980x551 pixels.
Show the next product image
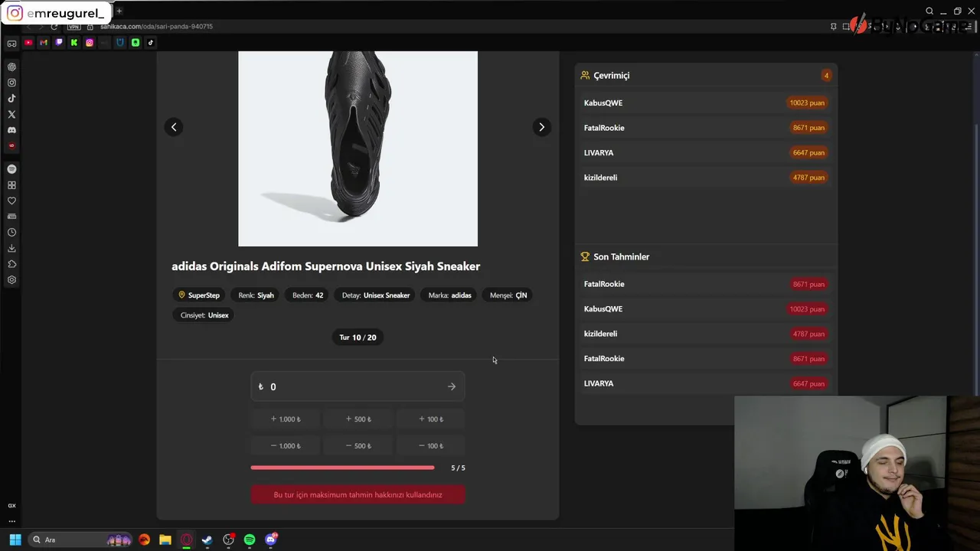point(541,127)
